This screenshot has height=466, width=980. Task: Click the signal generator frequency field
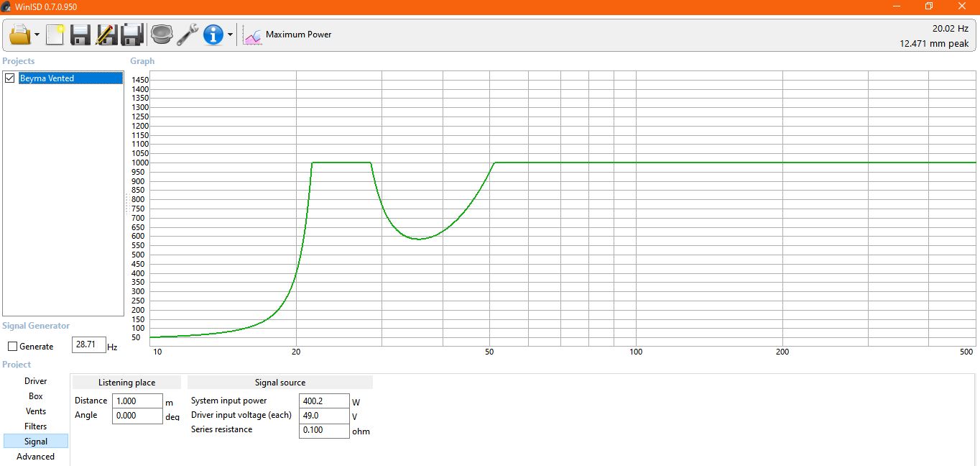click(89, 344)
